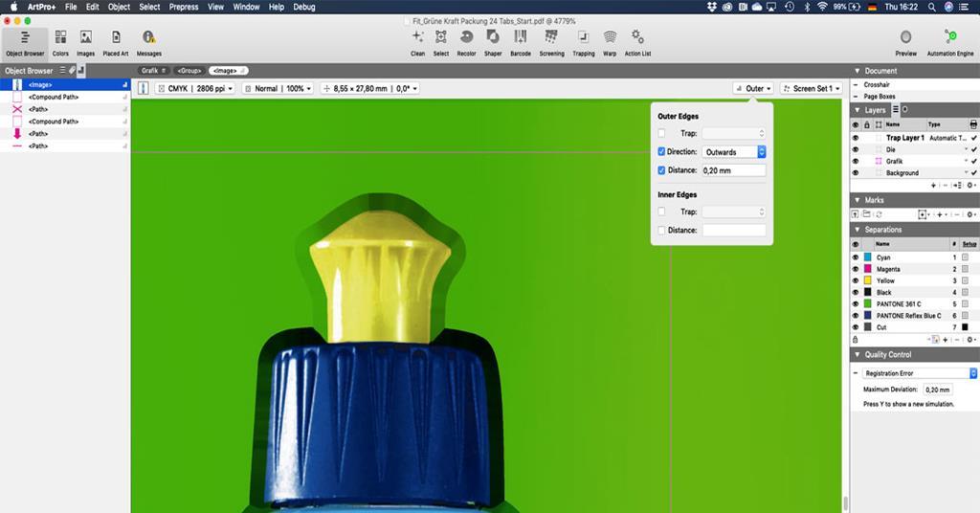Open the Debug menu

(304, 7)
